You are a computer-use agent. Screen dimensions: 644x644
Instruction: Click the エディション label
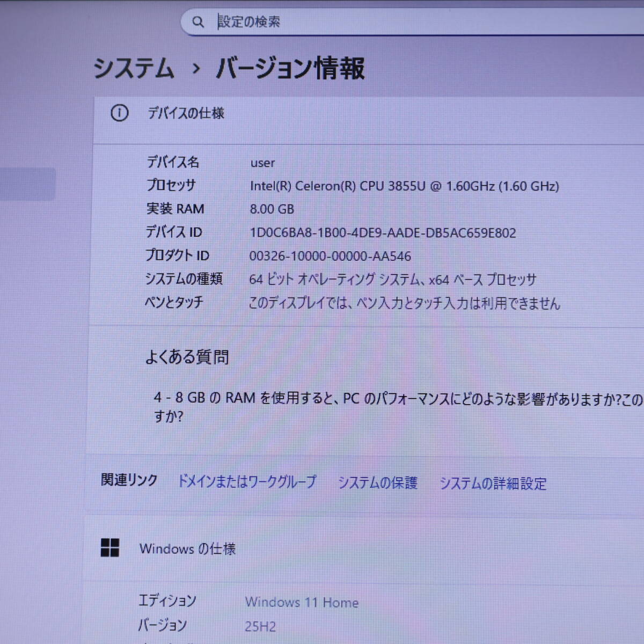click(167, 601)
